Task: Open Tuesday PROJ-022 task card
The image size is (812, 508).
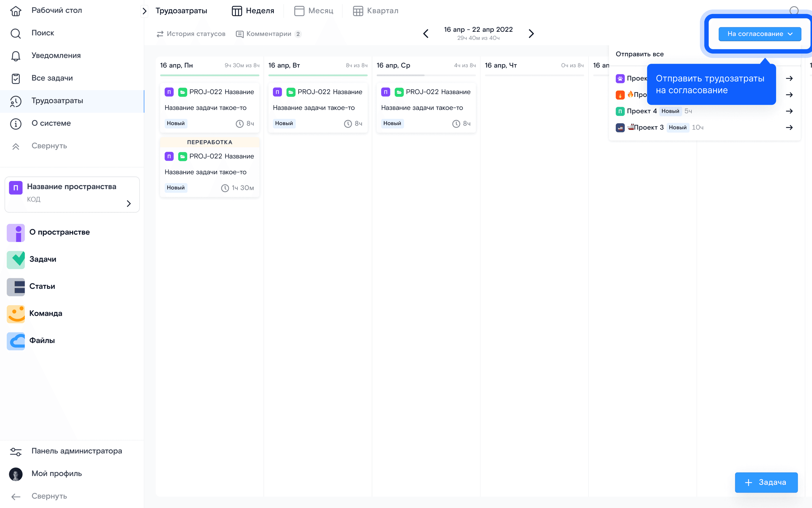Action: pos(318,108)
